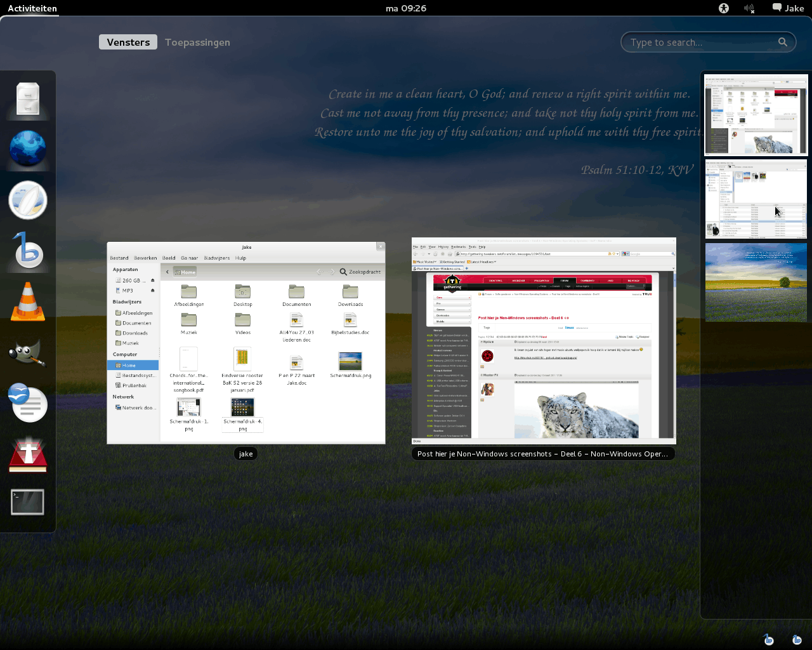Viewport: 812px width, 650px height.
Task: Open Downloads bookmark in the sidebar
Action: (133, 333)
